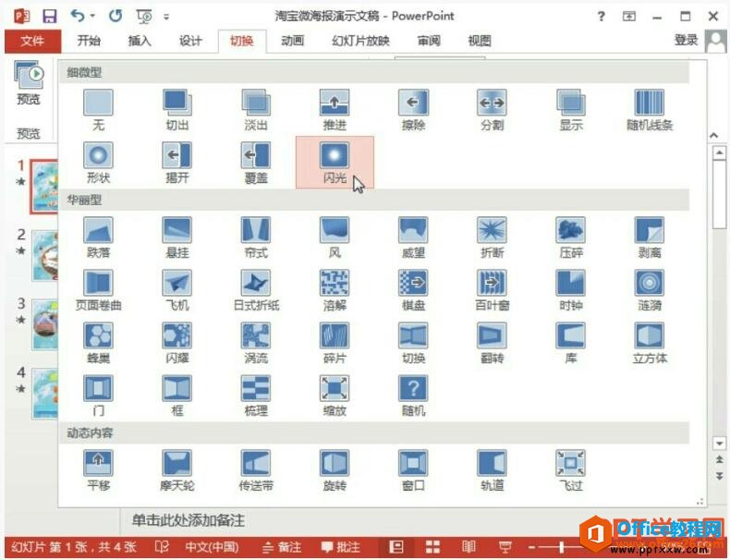The width and height of the screenshot is (730, 560).
Task: Open the 审阅 Review tab
Action: point(429,41)
